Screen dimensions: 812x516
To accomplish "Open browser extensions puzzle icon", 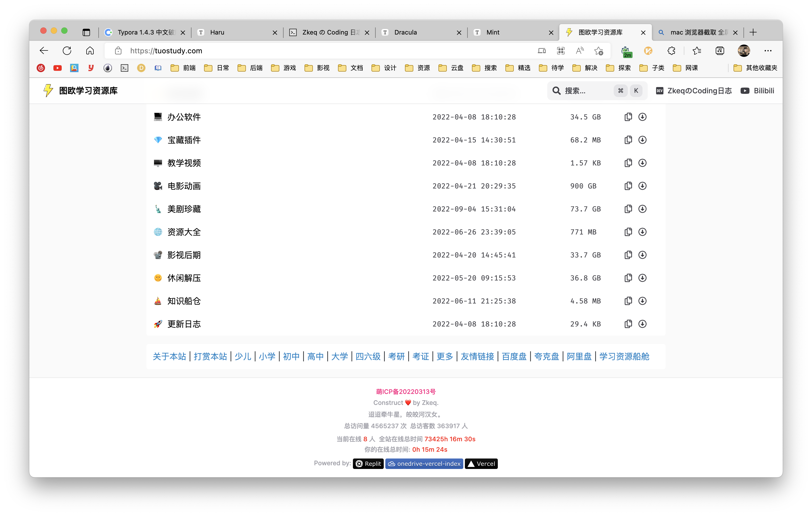I will [x=671, y=51].
